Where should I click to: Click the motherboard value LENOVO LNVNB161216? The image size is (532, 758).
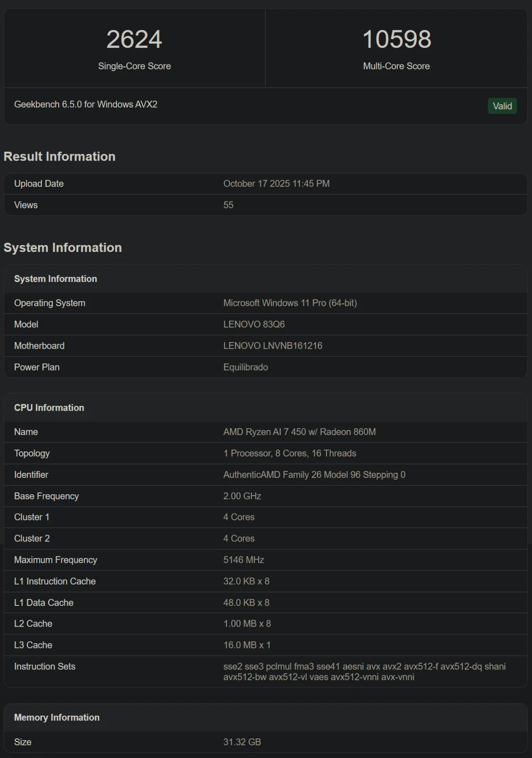(272, 346)
